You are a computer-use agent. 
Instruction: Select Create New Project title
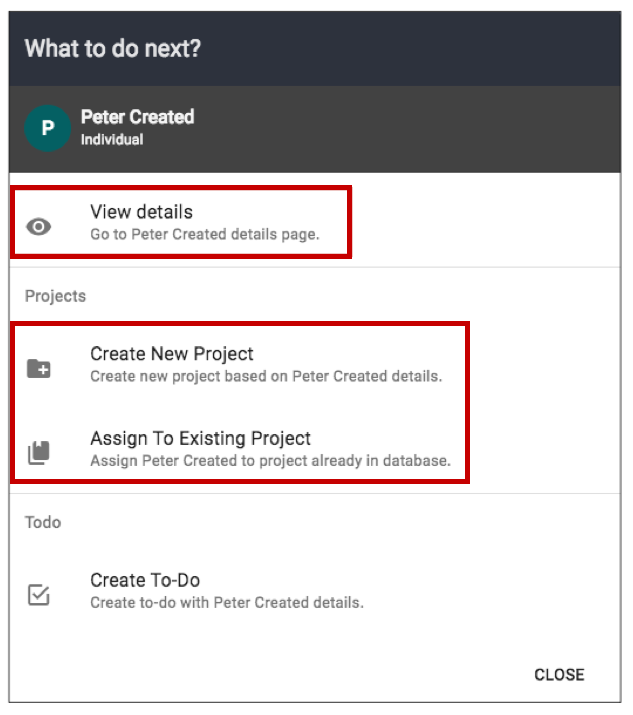pyautogui.click(x=171, y=354)
